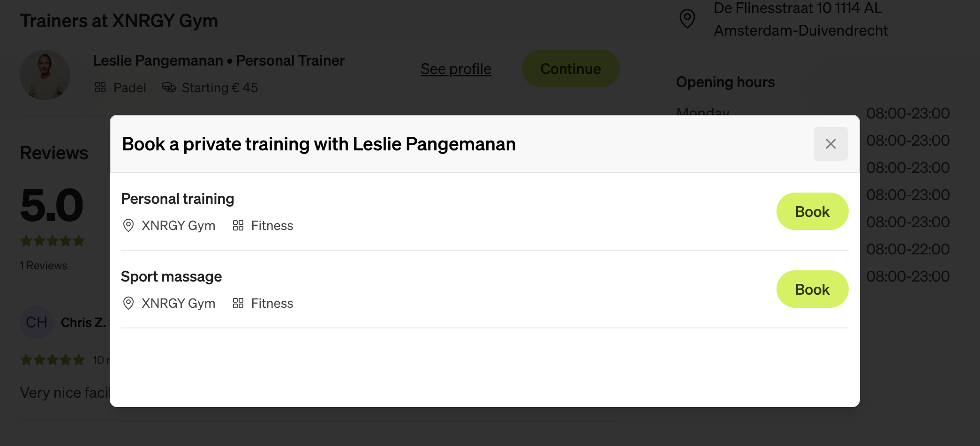Click Fitness label under Sport massage

pyautogui.click(x=272, y=303)
